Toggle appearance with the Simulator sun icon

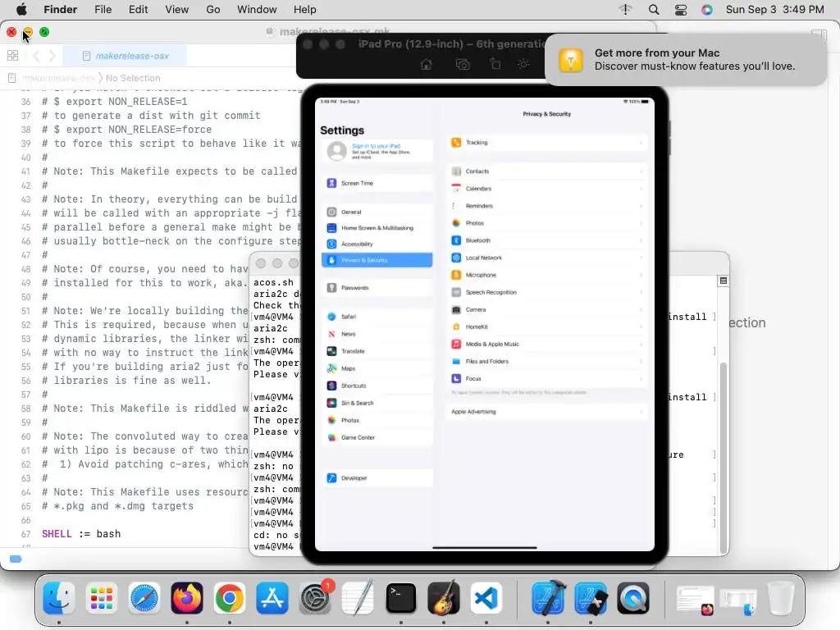pyautogui.click(x=523, y=64)
